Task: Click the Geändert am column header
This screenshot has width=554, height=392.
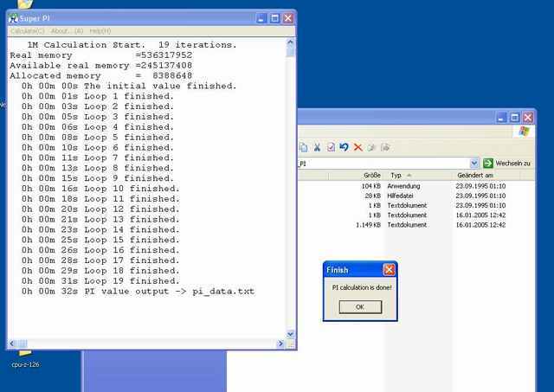Action: [x=486, y=175]
